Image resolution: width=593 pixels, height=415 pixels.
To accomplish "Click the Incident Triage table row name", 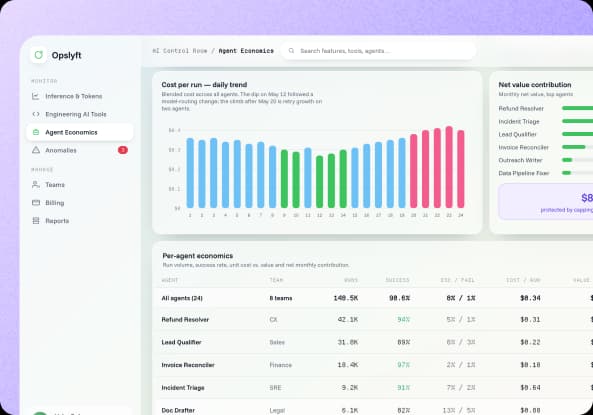I will (x=183, y=388).
